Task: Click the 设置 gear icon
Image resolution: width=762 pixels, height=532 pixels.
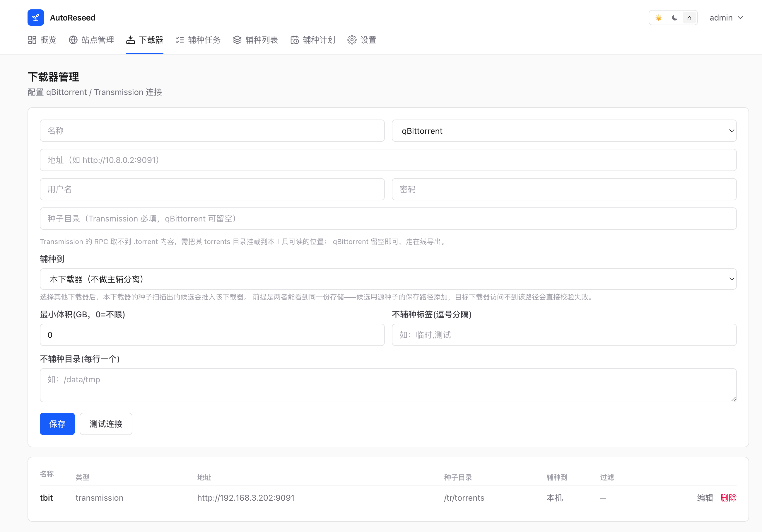Action: coord(352,40)
